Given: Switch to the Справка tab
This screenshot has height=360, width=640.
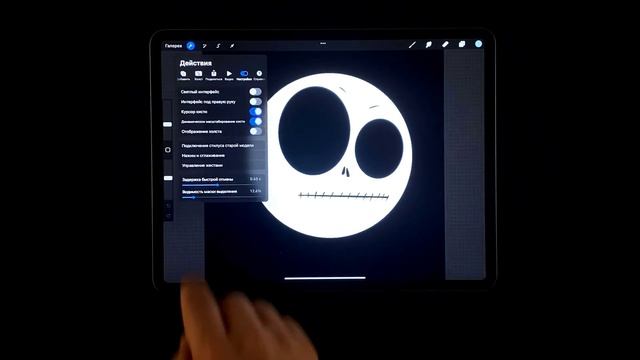Looking at the screenshot, I should [259, 75].
